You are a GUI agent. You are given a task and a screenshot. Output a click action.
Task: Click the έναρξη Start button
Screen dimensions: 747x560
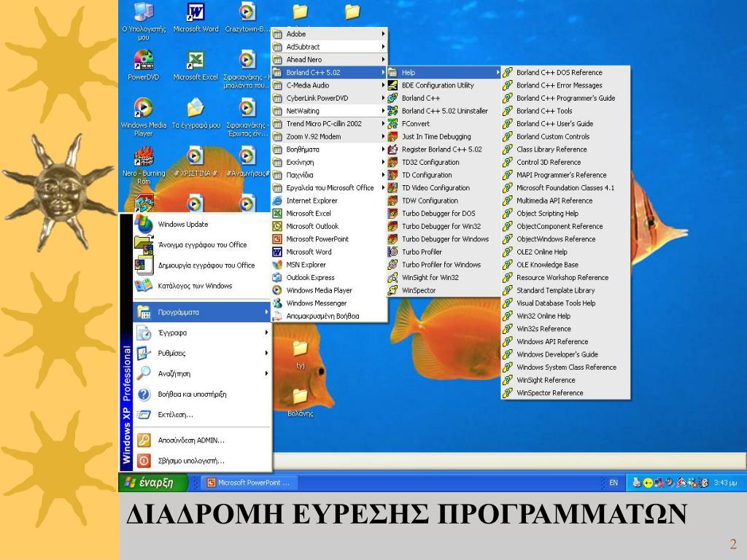152,483
